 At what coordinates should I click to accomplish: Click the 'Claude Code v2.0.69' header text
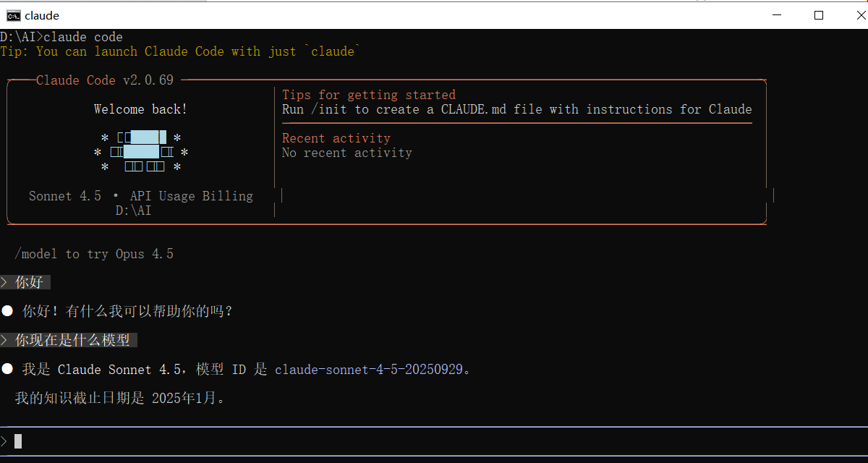(x=105, y=80)
